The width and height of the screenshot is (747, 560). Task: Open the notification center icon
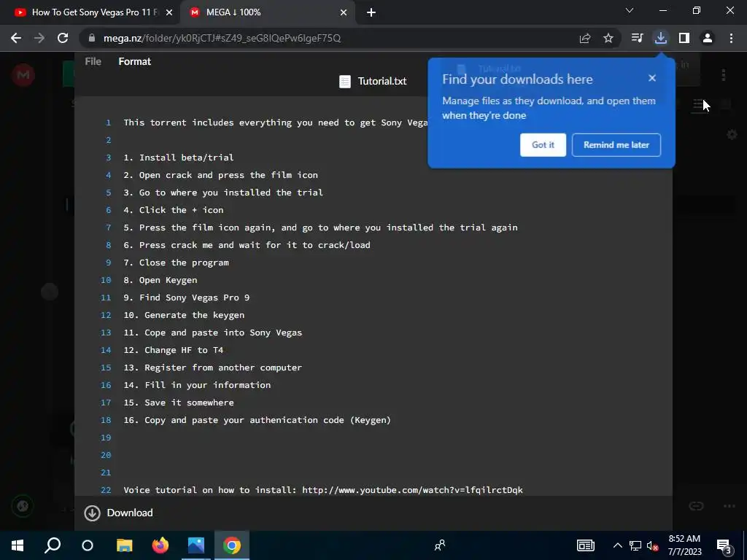(724, 545)
